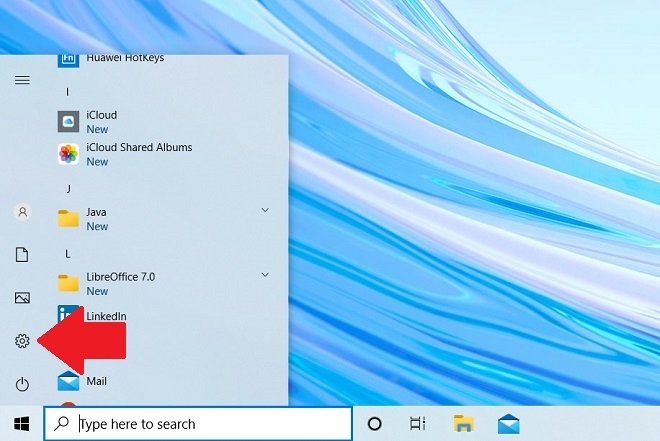Screen dimensions: 660x441
Task: Open the Documents icon in Start sidebar
Action: click(x=22, y=255)
